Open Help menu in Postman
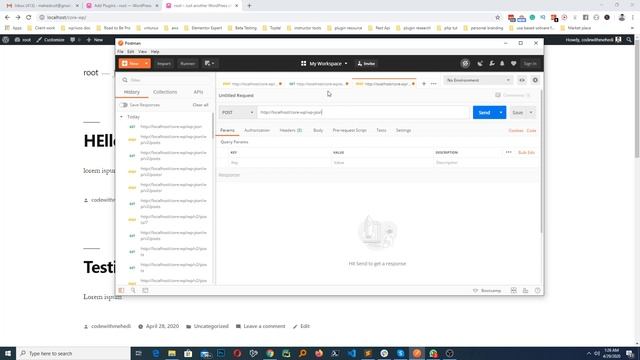This screenshot has width=640, height=360. coord(155,52)
